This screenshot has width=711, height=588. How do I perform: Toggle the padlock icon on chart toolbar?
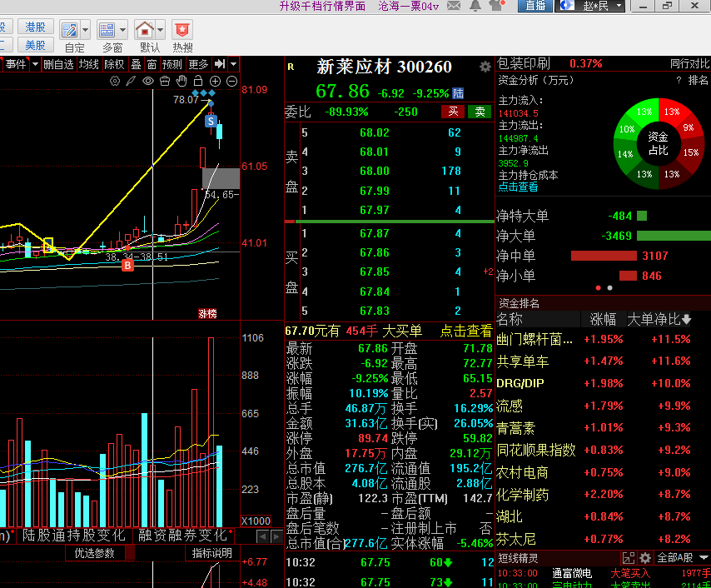coord(198,82)
